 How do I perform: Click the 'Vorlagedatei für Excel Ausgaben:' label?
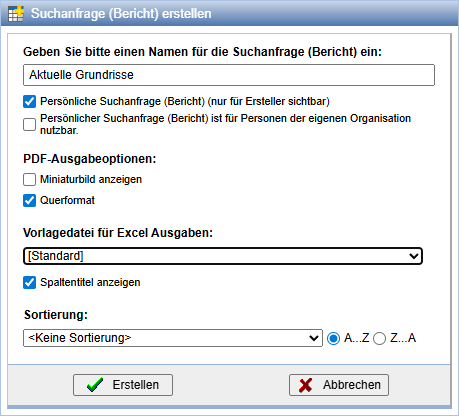click(118, 233)
